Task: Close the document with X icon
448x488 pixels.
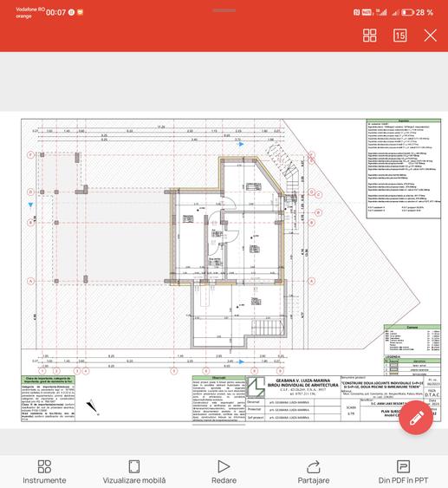Action: (x=431, y=36)
